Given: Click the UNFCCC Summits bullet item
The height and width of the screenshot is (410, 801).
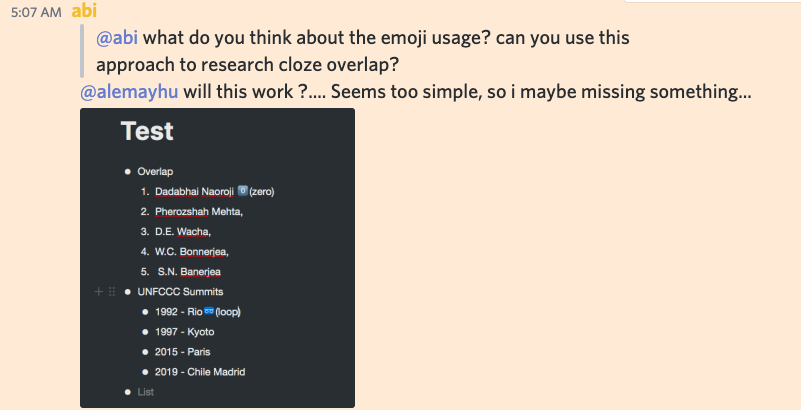Looking at the screenshot, I should pyautogui.click(x=180, y=292).
